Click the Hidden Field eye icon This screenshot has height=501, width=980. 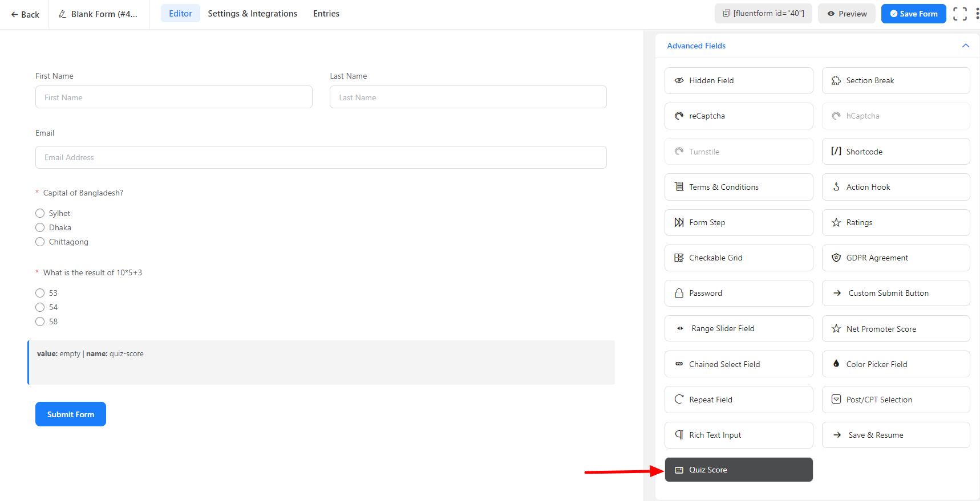(x=679, y=81)
